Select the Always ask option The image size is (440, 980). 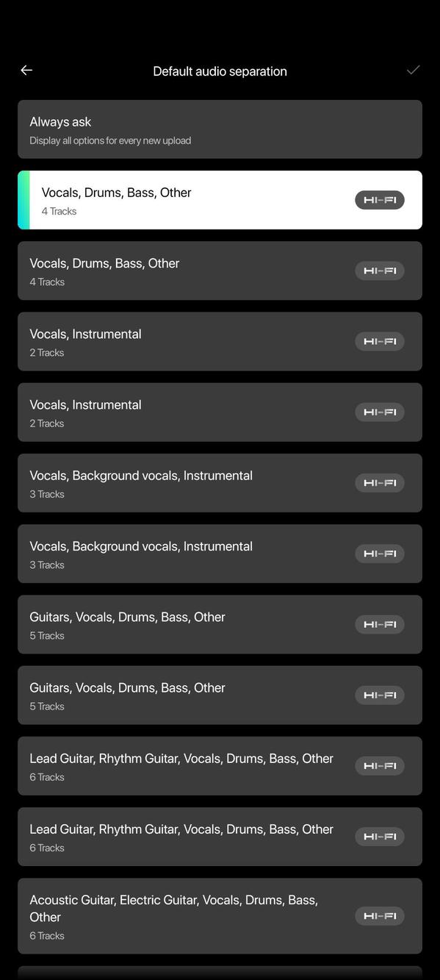tap(220, 129)
